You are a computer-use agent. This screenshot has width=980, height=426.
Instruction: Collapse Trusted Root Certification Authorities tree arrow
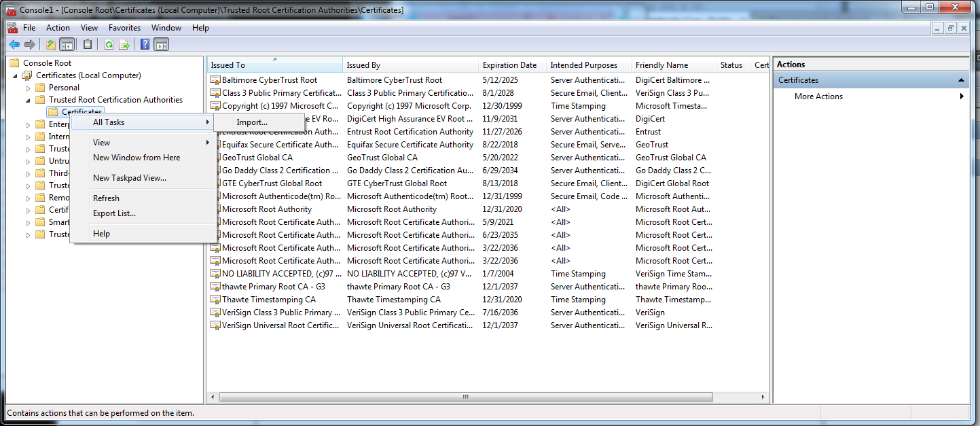[x=29, y=100]
